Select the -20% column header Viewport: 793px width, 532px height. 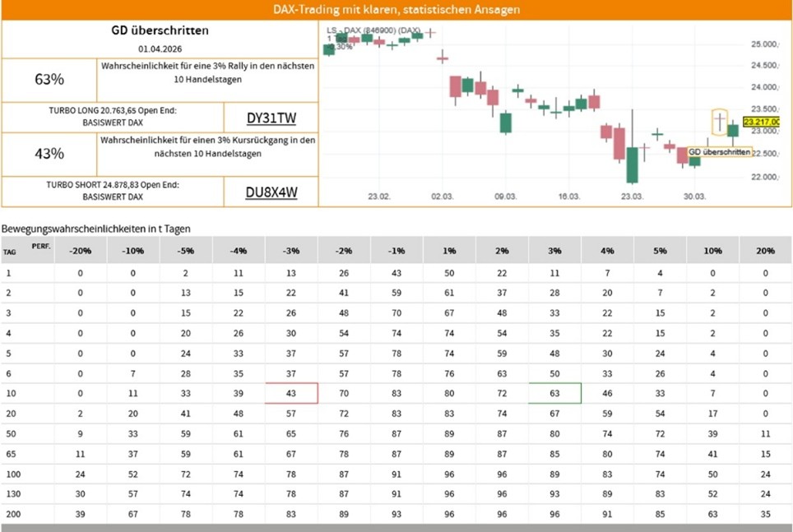point(81,251)
